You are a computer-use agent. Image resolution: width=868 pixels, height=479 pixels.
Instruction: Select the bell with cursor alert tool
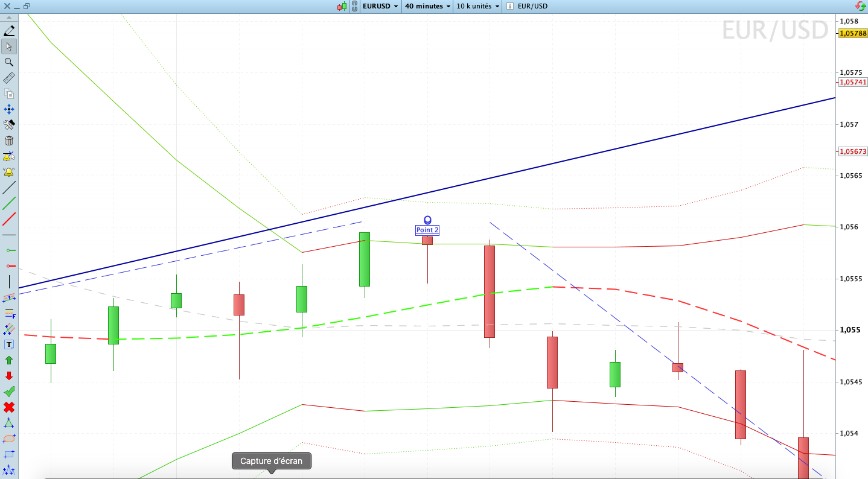click(x=9, y=156)
